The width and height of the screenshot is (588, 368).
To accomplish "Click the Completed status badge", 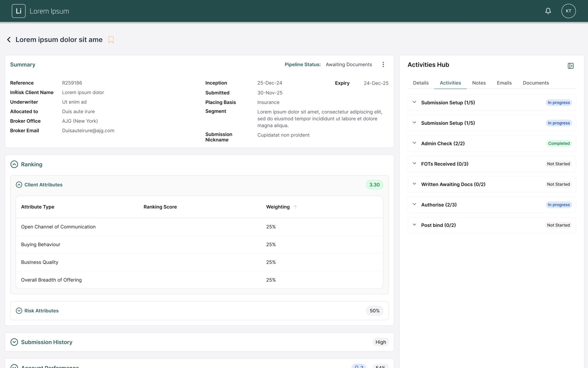I will [559, 143].
